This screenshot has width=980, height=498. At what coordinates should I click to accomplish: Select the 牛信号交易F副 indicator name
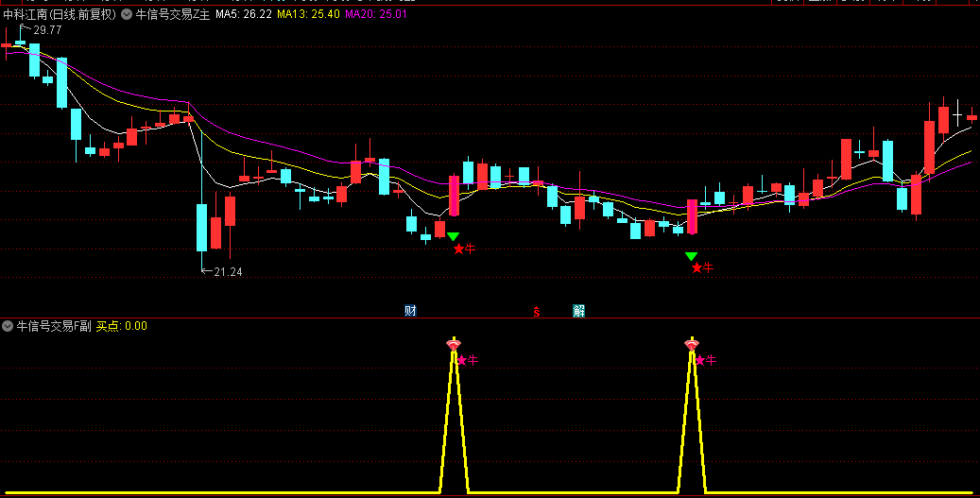click(54, 326)
